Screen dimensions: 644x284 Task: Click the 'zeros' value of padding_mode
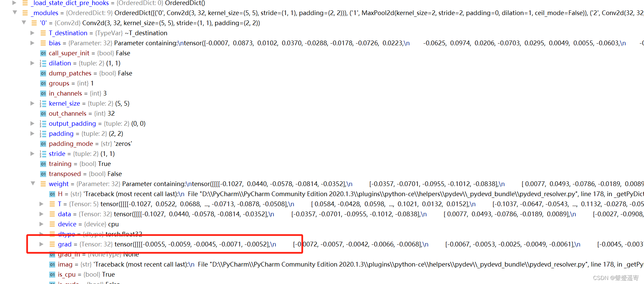pyautogui.click(x=123, y=144)
